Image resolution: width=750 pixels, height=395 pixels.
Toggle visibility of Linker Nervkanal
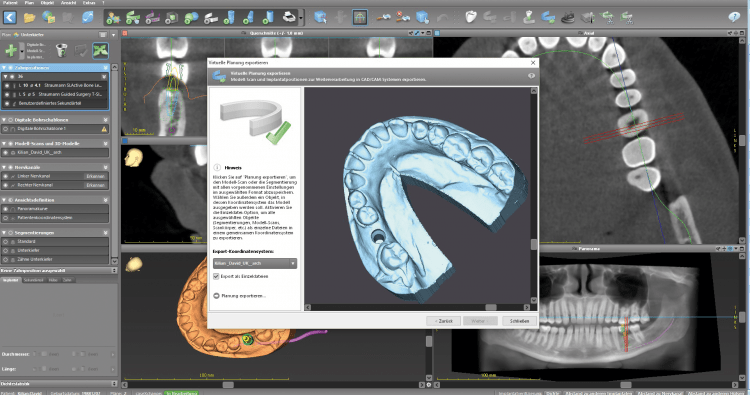(x=6, y=176)
